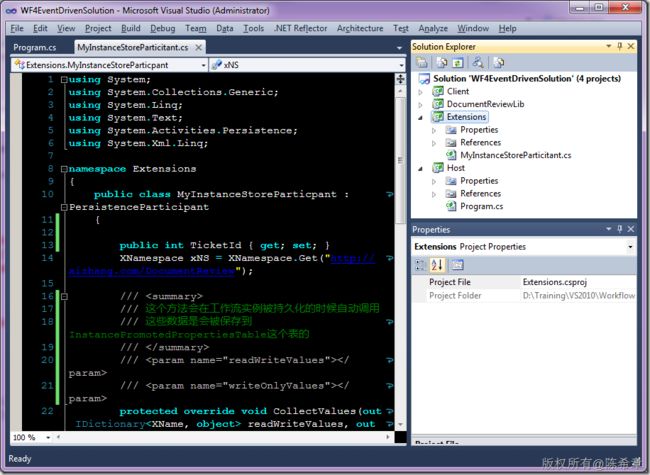Image resolution: width=650 pixels, height=475 pixels.
Task: Open Solution Explorer window position dropdown
Action: (609, 46)
